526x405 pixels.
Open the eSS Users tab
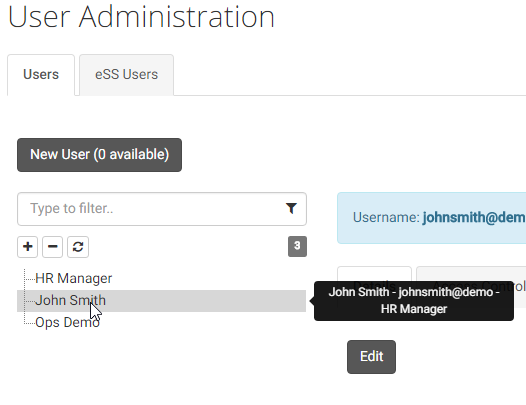pyautogui.click(x=126, y=75)
